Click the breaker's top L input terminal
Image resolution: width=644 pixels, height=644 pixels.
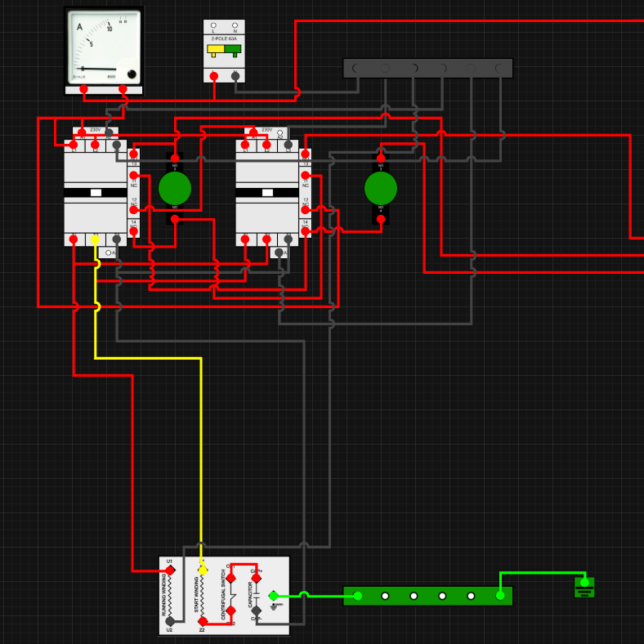pos(213,25)
